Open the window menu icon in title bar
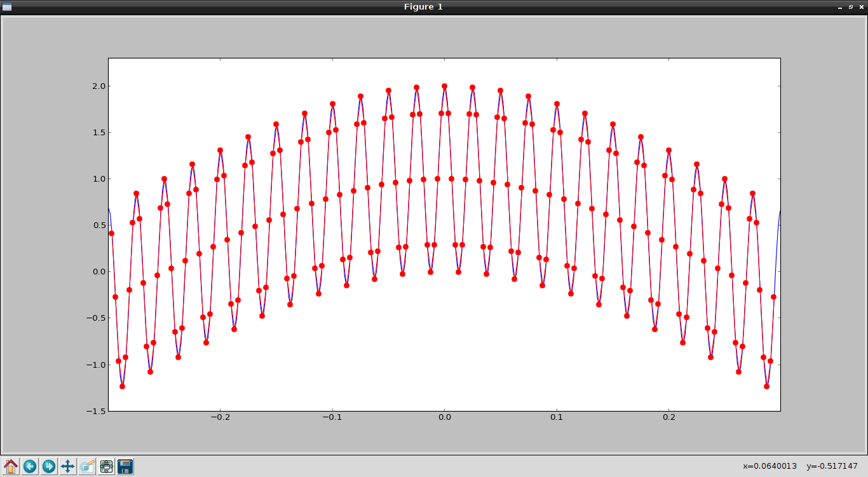 click(x=7, y=7)
